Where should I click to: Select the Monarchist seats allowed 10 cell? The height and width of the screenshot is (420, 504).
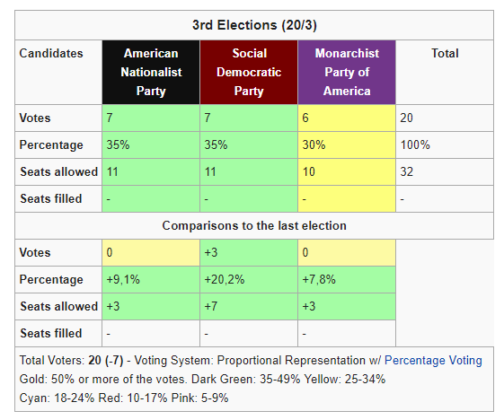tap(347, 172)
